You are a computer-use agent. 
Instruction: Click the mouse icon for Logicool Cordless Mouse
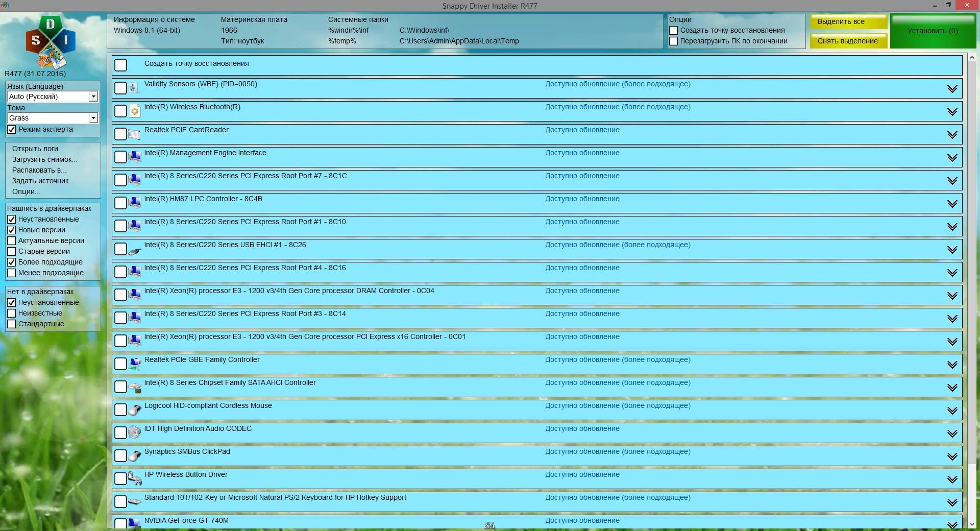[x=134, y=409]
